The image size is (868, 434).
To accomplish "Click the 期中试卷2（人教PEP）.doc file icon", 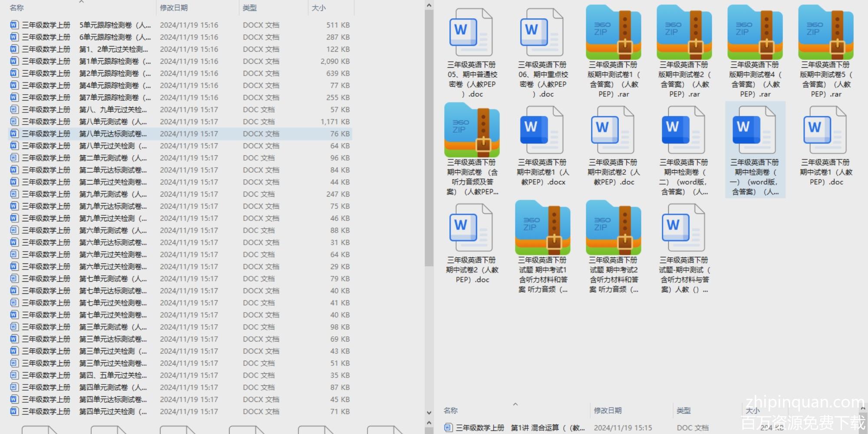I will tap(471, 228).
